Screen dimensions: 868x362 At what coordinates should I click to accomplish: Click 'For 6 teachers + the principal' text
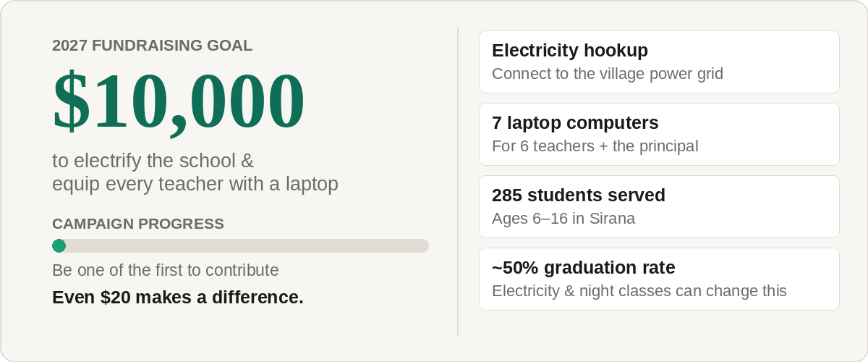point(595,146)
